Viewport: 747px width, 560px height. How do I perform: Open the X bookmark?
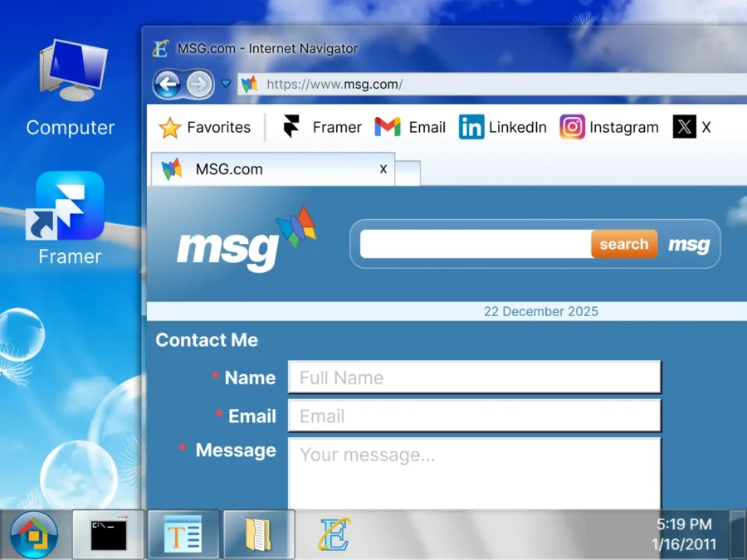691,127
